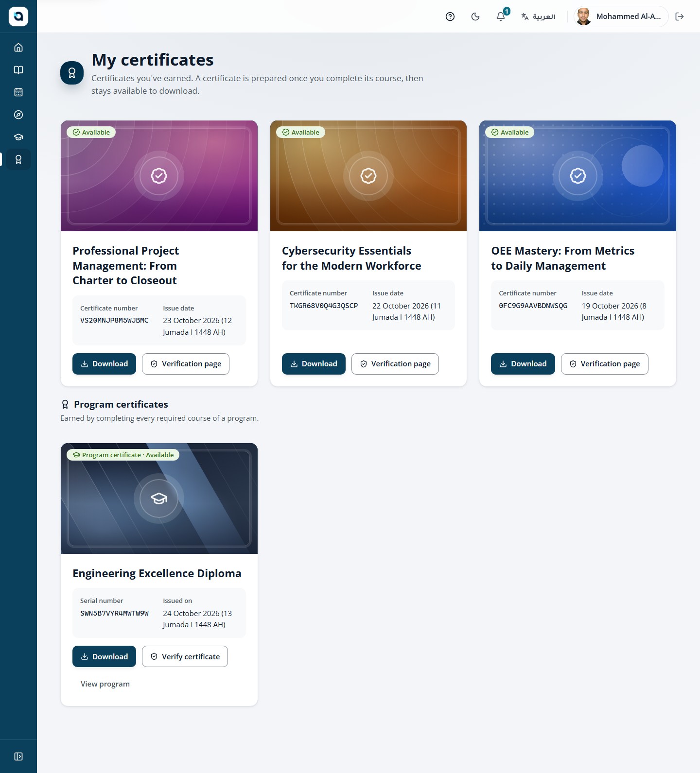This screenshot has width=700, height=773.
Task: Click the Engineering Excellence Diploma thumbnail image
Action: 159,498
